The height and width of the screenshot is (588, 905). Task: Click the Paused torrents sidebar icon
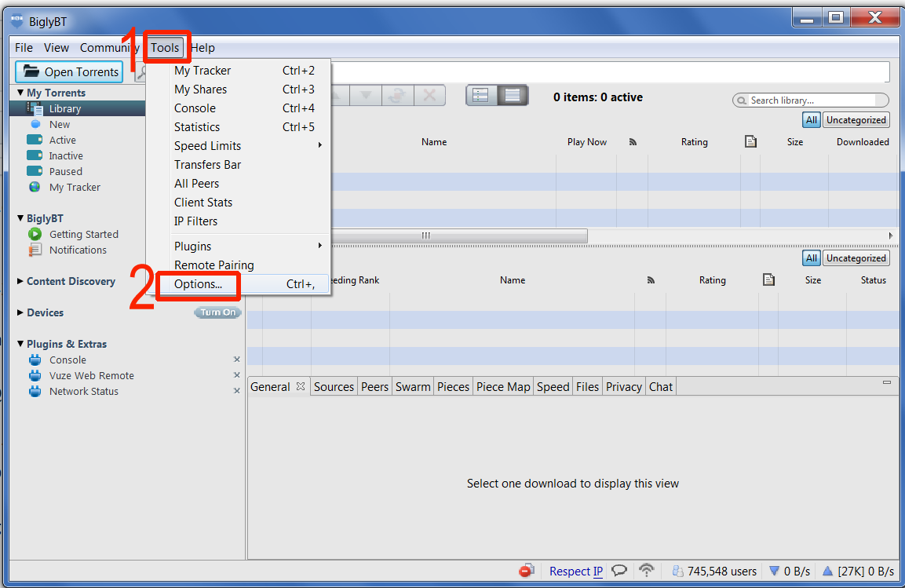(35, 171)
